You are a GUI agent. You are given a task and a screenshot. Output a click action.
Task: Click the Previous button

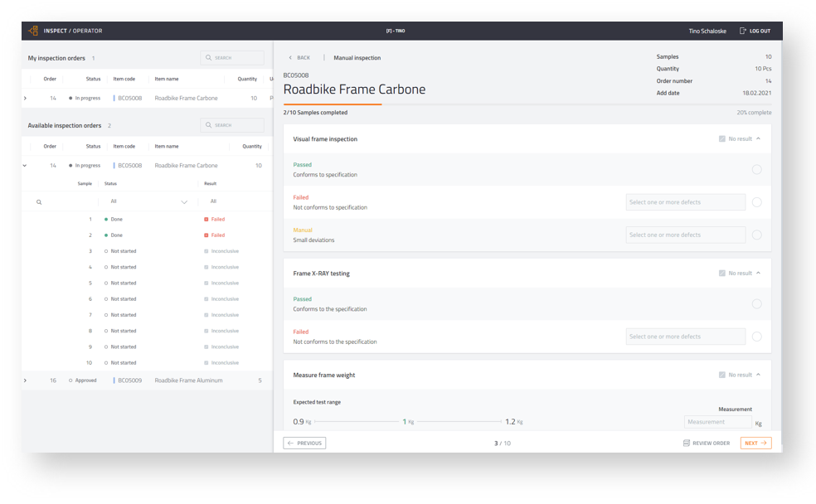click(x=304, y=443)
